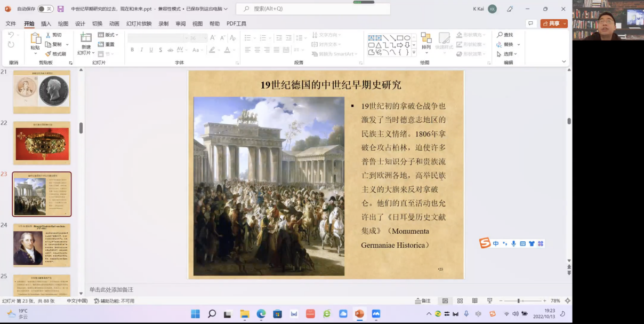This screenshot has width=644, height=324.
Task: Click fit slide to window icon
Action: click(567, 301)
